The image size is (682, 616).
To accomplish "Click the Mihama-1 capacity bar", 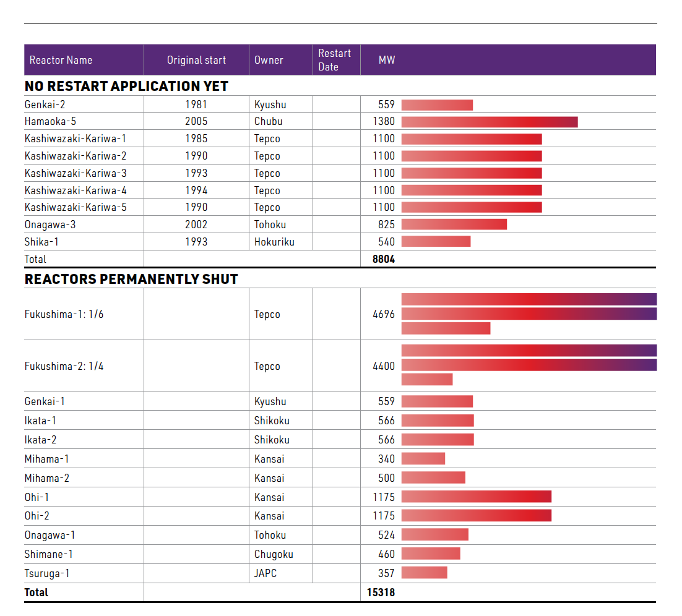I will pos(423,459).
